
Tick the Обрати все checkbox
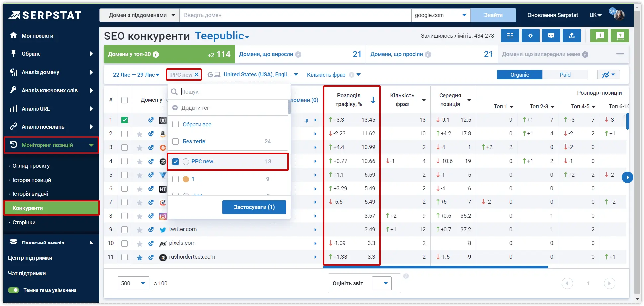[176, 124]
